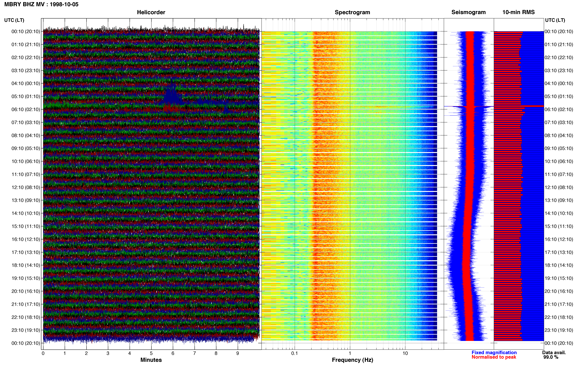This screenshot has height=368, width=588.
Task: Click the left time label 01:10 (21:10)
Action: 26,45
